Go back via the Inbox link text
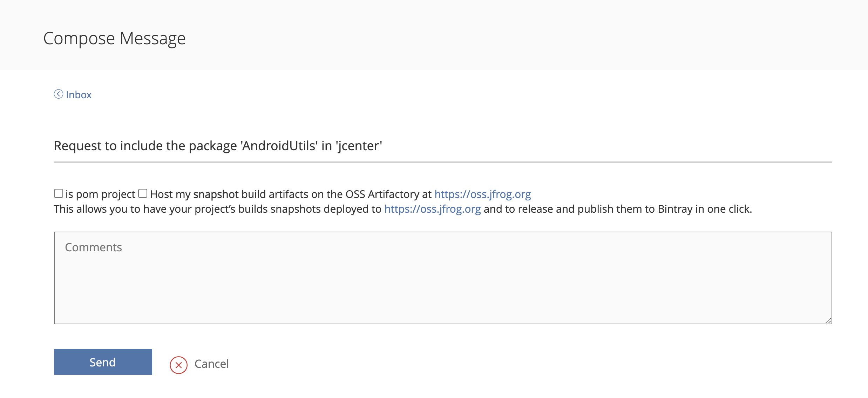This screenshot has width=868, height=398. tap(79, 95)
